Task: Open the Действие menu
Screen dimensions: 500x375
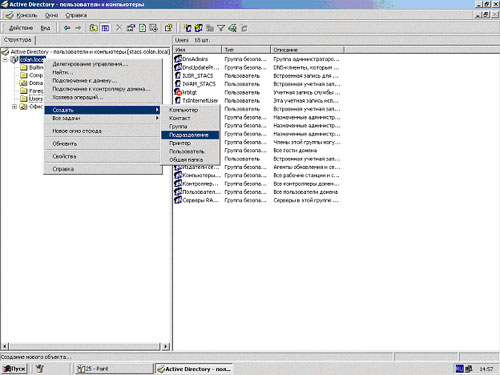Action: tap(21, 28)
